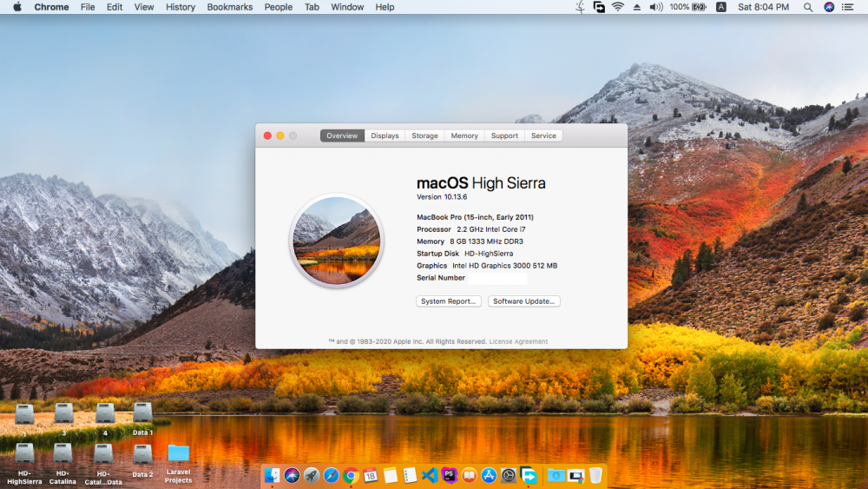Open System Preferences gear in Dock
This screenshot has height=489, width=868.
point(508,475)
